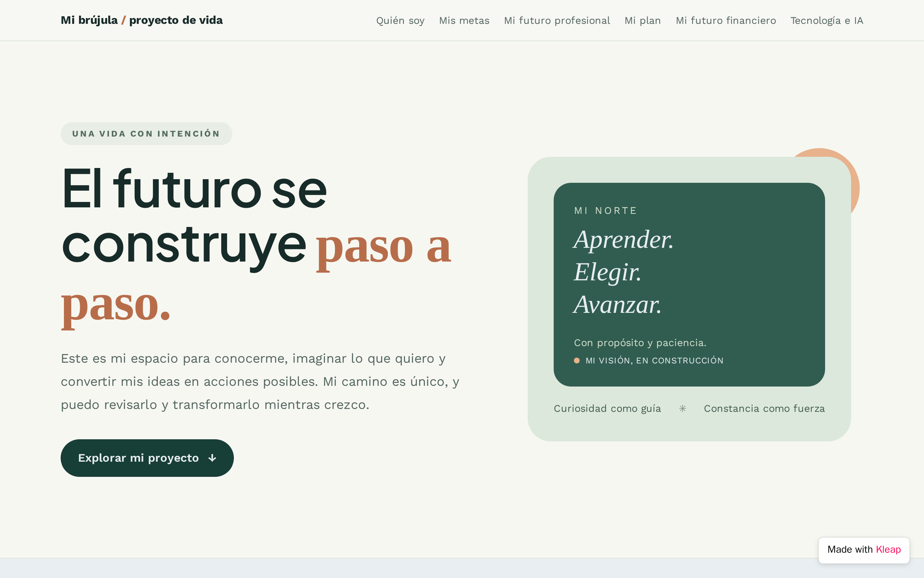Click the Mi brújula / proyecto de vida logo

tap(141, 20)
